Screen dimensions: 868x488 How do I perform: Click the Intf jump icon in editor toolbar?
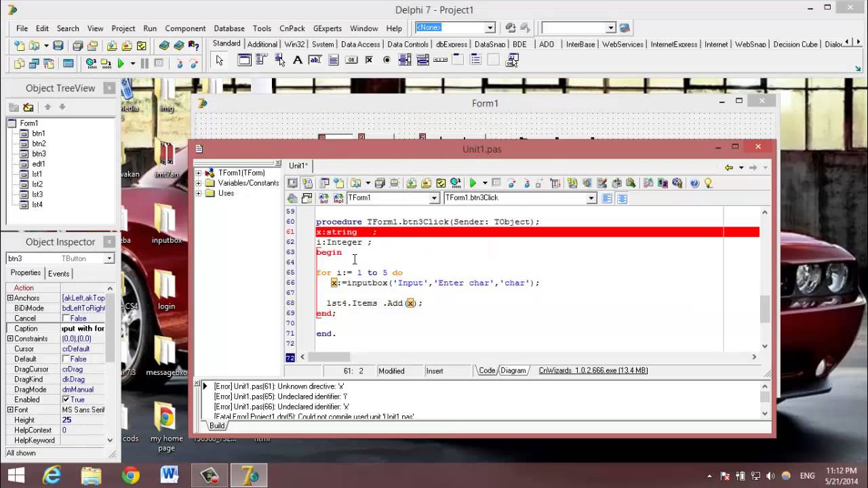tap(323, 198)
